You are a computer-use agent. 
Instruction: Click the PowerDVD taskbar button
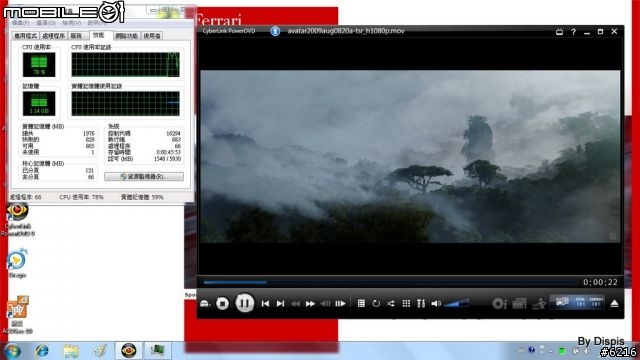click(x=128, y=351)
